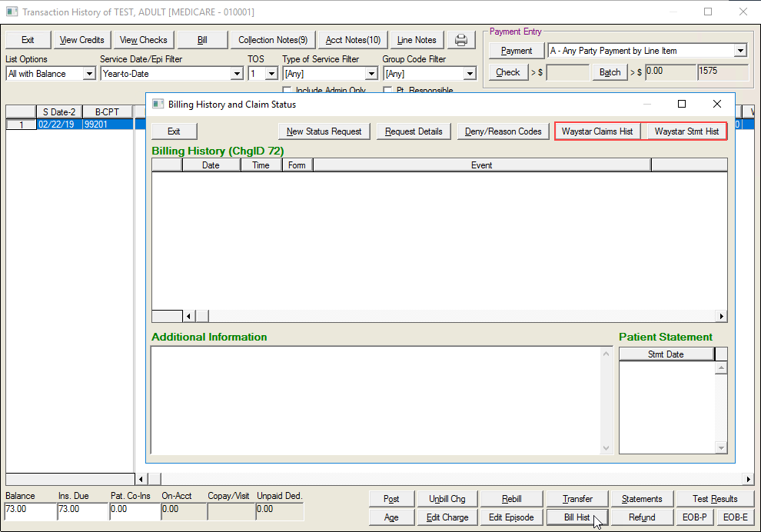The height and width of the screenshot is (532, 761).
Task: Toggle Pt. Responsible checkbox
Action: point(387,90)
